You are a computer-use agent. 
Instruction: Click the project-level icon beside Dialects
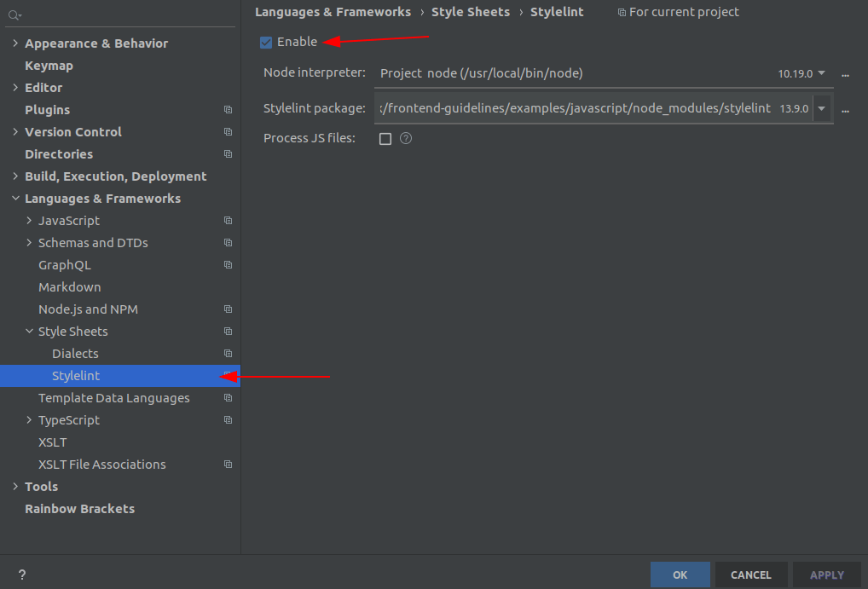pos(228,354)
